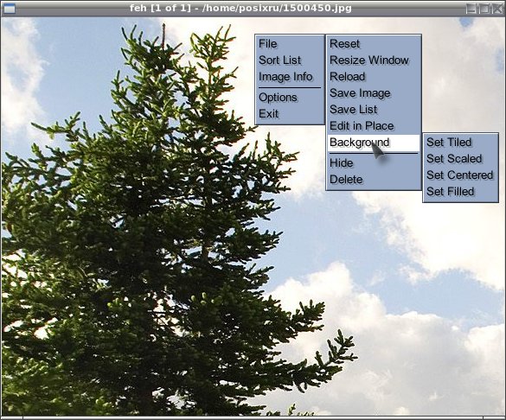Choose Edit in Place

[374, 126]
